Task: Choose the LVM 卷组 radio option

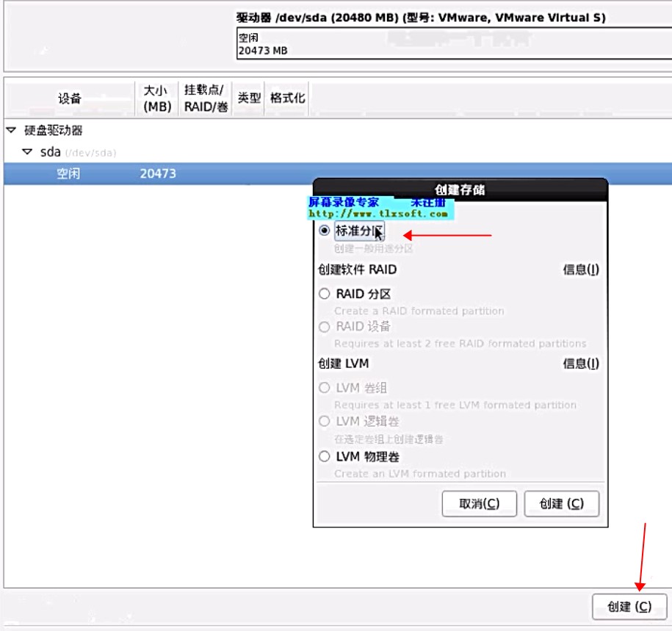Action: pos(325,388)
